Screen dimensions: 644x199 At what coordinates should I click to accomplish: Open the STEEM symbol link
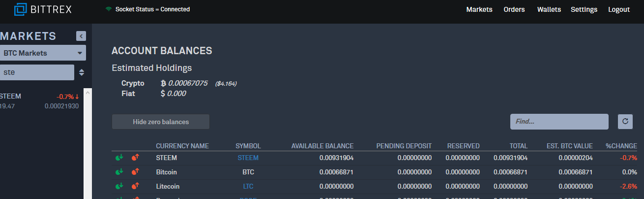coord(248,158)
